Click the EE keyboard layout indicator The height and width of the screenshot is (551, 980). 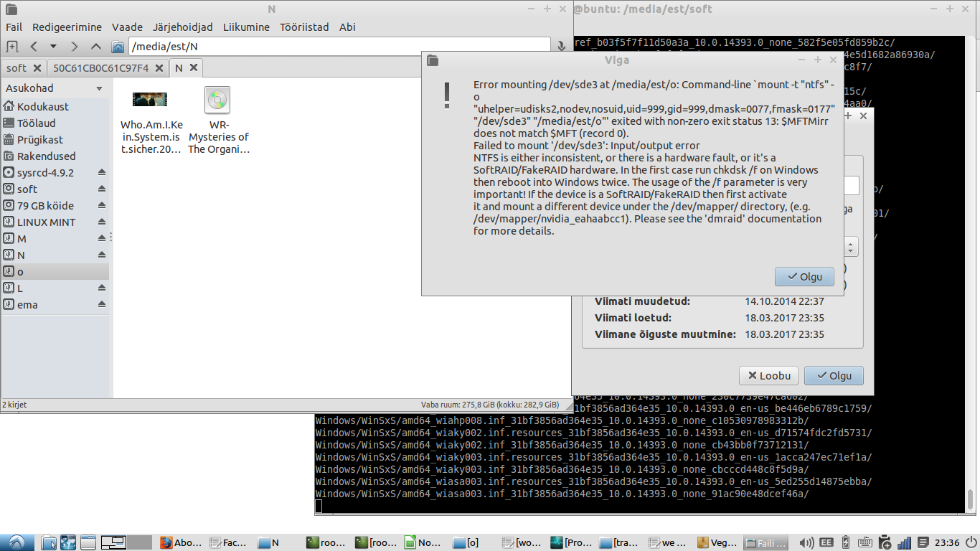826,542
